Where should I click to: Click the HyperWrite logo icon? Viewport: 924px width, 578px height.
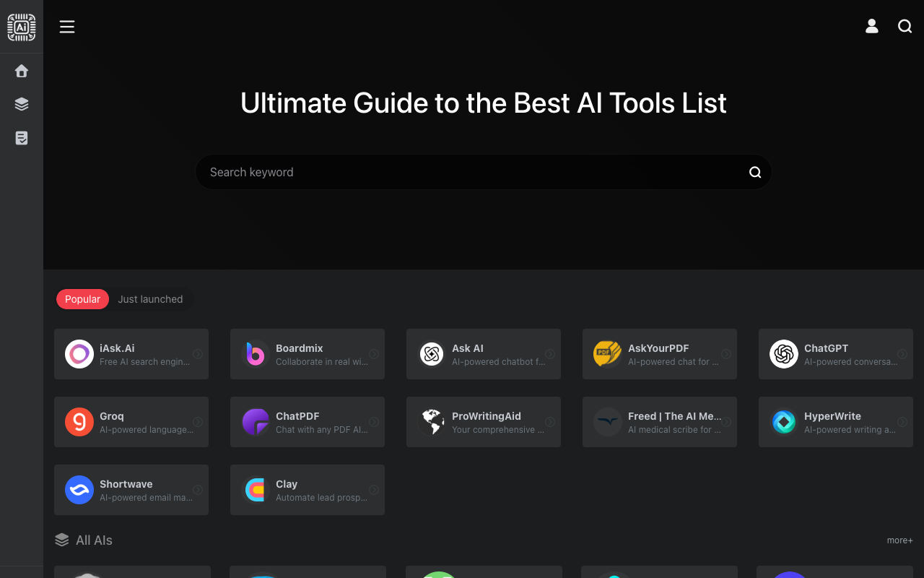(x=784, y=422)
